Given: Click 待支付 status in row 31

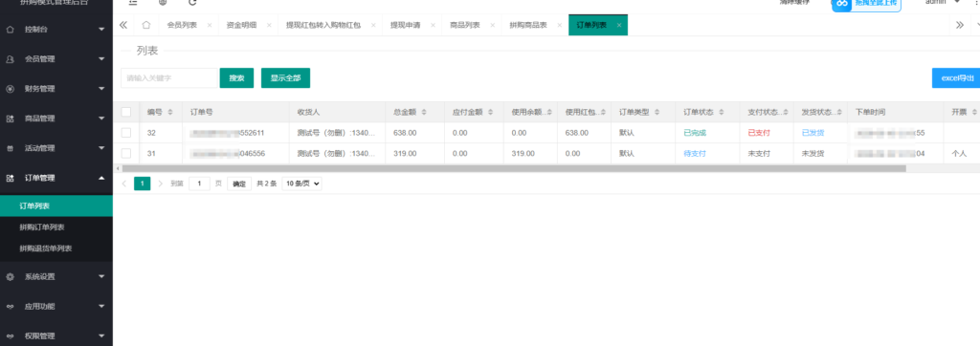Looking at the screenshot, I should pos(695,154).
